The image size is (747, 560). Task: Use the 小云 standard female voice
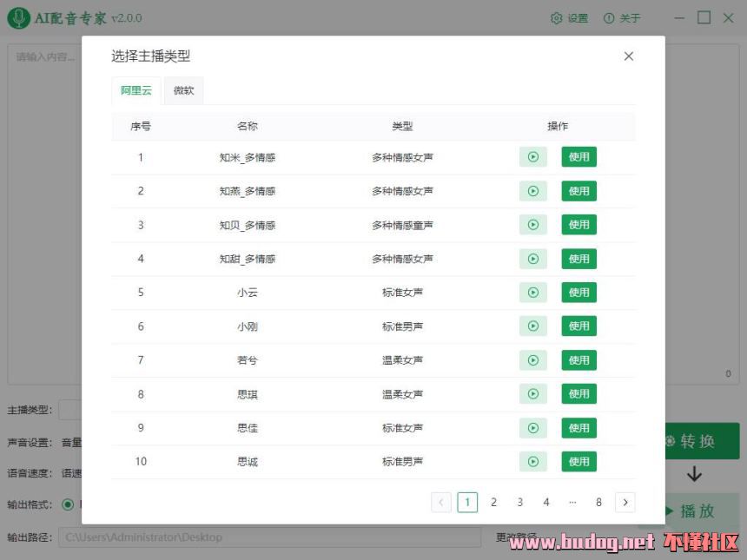578,293
